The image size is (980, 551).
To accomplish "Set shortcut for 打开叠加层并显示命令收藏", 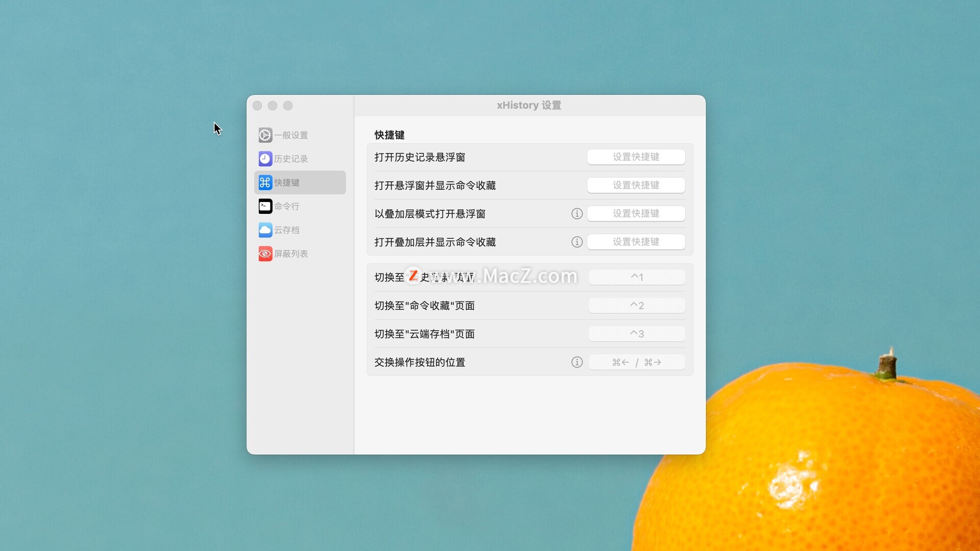I will (x=636, y=242).
